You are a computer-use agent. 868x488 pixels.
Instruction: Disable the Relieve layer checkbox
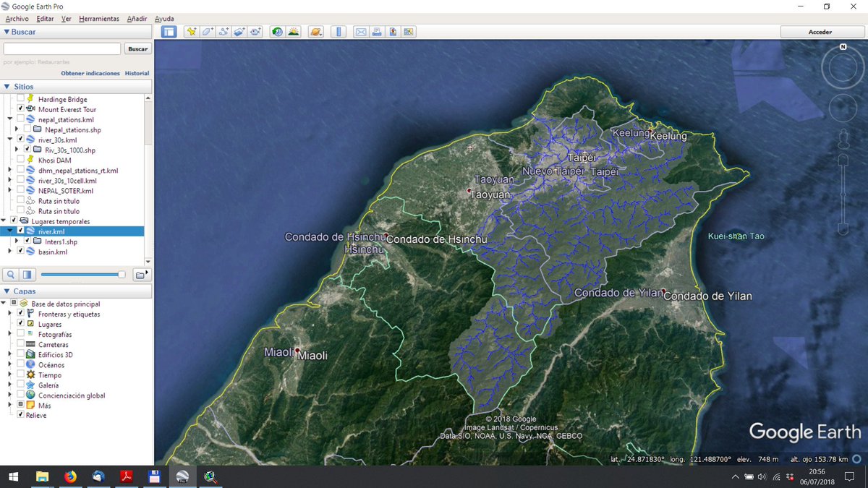tap(20, 415)
